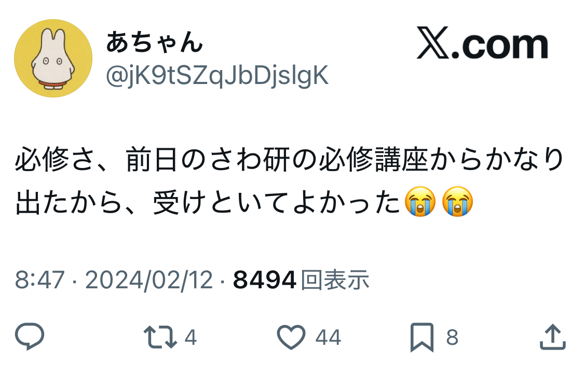Click the bookmark count 8

pos(452,338)
